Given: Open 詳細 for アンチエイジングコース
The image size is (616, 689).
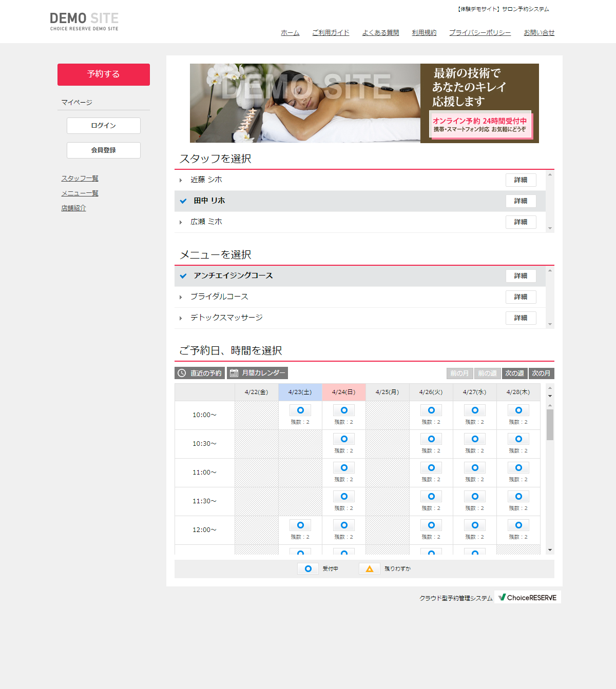Looking at the screenshot, I should (x=521, y=276).
